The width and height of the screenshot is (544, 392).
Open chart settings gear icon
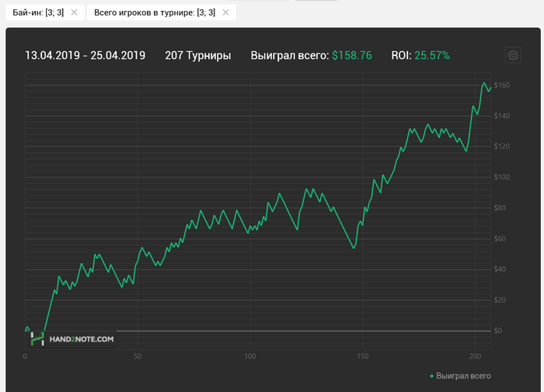coord(513,55)
